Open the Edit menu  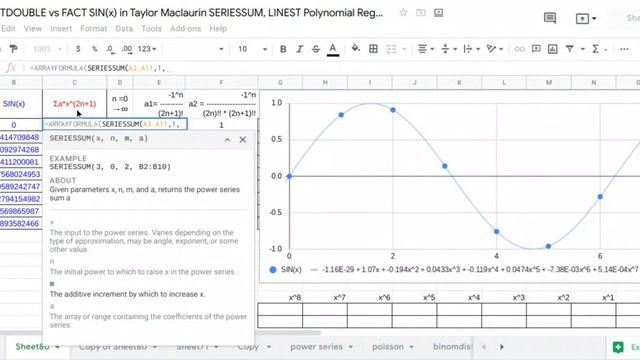point(8,29)
